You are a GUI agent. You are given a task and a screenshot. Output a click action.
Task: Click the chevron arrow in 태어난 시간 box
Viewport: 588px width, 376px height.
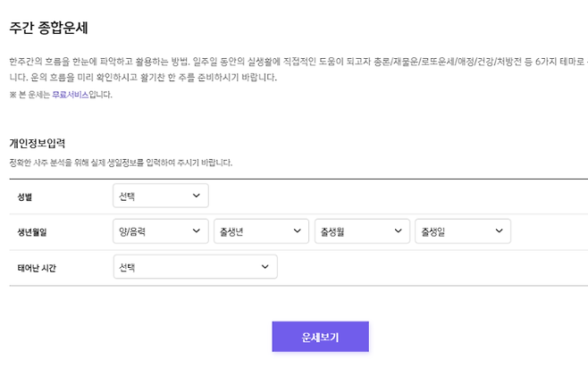[265, 267]
